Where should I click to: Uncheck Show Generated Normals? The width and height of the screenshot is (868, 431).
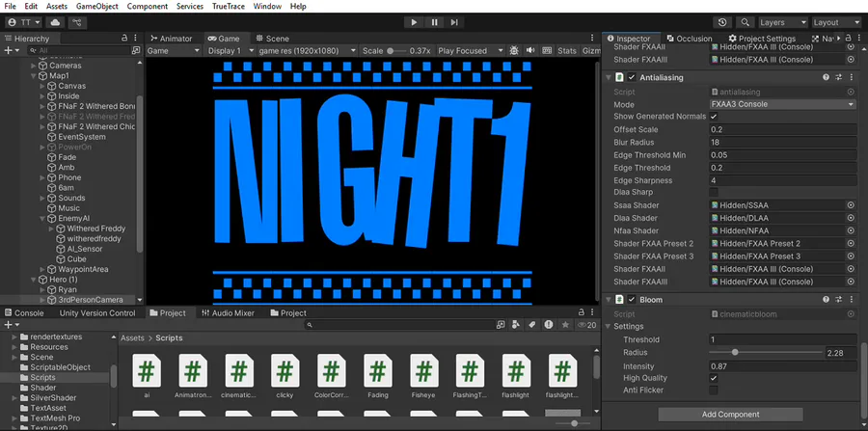pos(714,117)
